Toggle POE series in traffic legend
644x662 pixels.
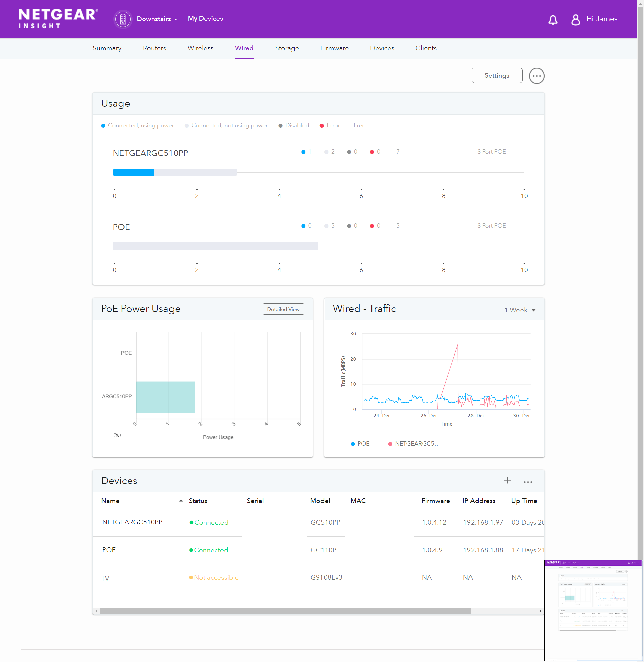tap(360, 444)
